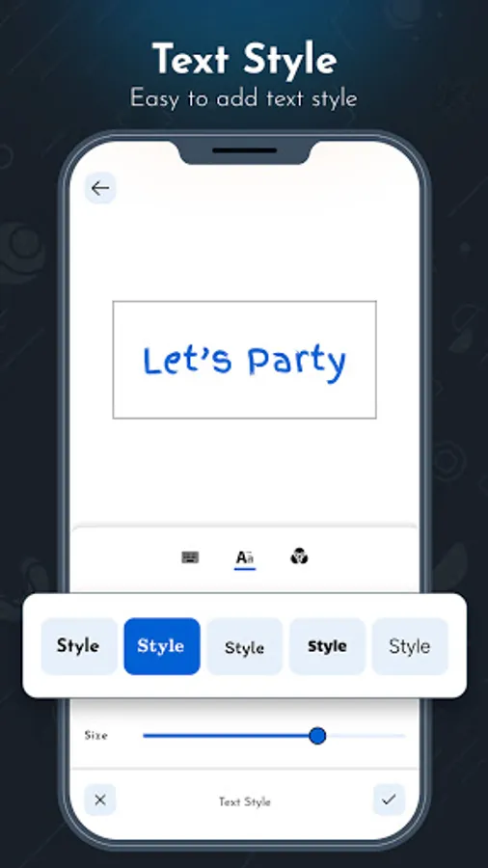Click the Easy to add text style subtitle
Image resolution: width=488 pixels, height=868 pixels.
pos(243,98)
